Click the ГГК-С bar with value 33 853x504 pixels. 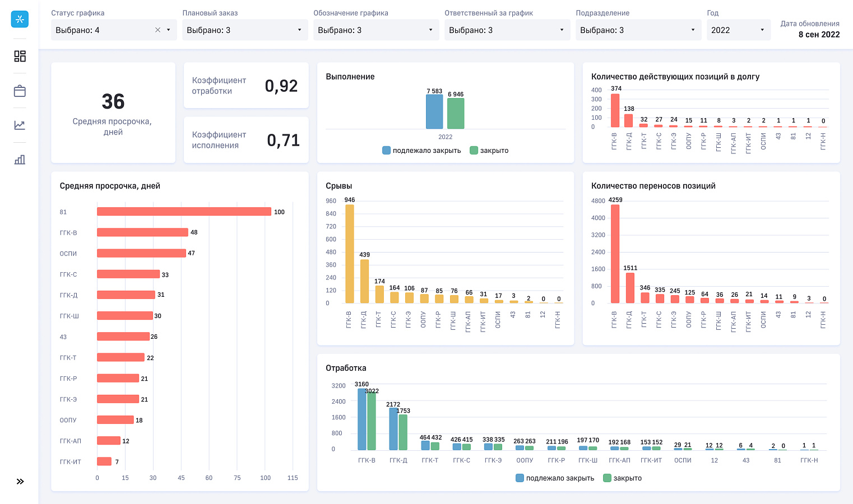click(x=128, y=274)
